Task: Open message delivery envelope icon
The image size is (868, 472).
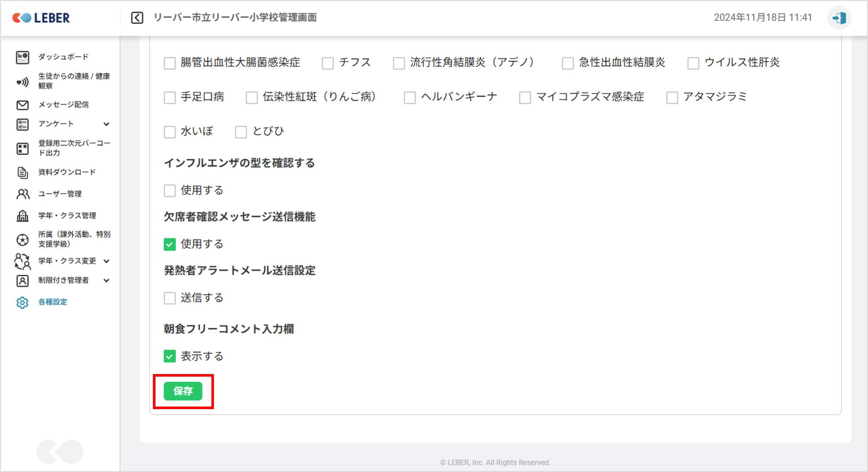Action: coord(23,105)
